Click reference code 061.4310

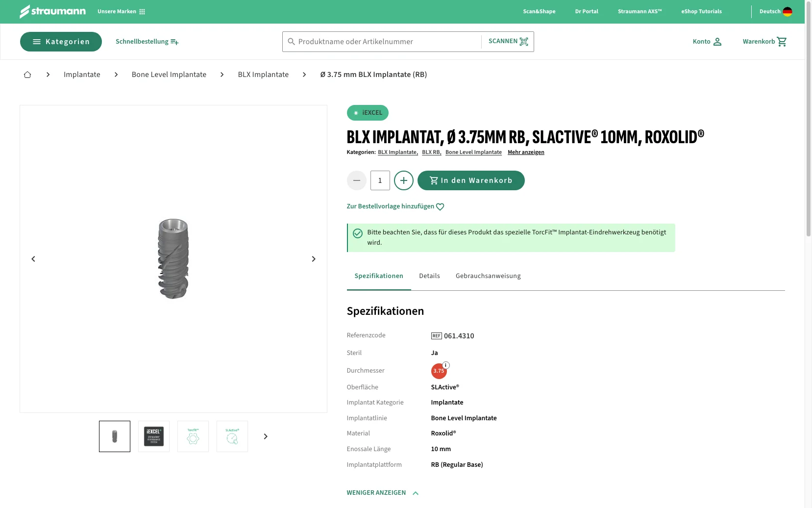459,336
